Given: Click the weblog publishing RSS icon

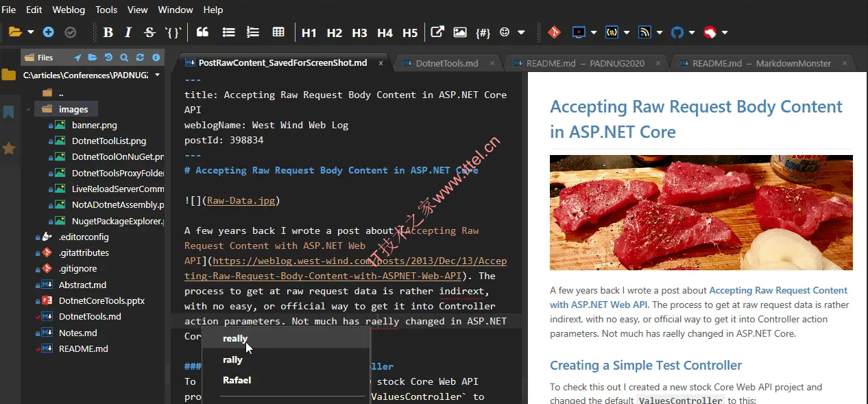Looking at the screenshot, I should (644, 32).
